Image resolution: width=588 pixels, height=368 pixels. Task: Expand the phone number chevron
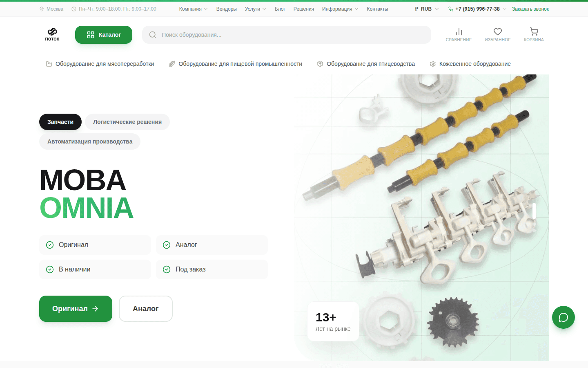505,9
